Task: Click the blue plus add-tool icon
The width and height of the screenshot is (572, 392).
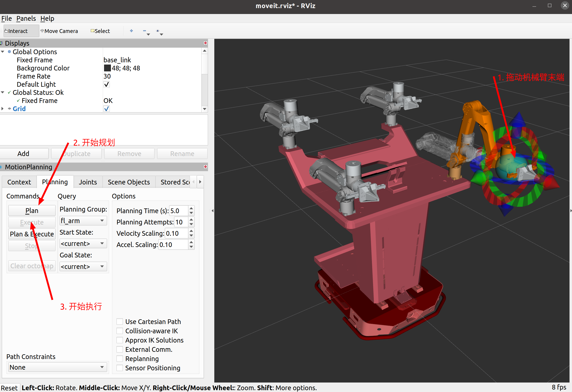Action: [131, 31]
